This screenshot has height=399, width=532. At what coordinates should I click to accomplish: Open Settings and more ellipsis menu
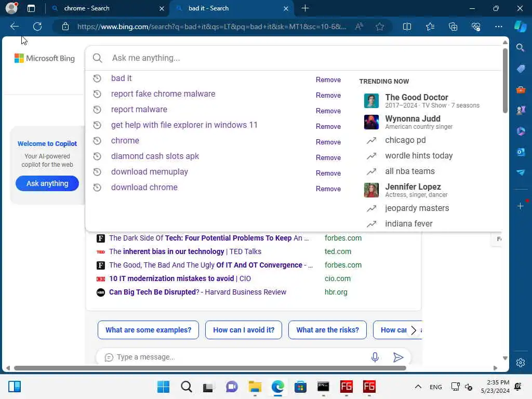(x=498, y=26)
